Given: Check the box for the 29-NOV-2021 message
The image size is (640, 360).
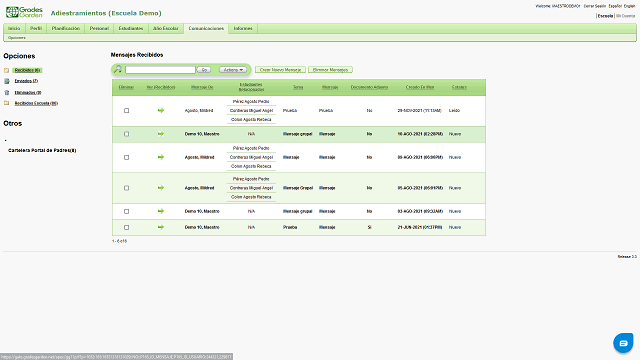Looking at the screenshot, I should 127,111.
